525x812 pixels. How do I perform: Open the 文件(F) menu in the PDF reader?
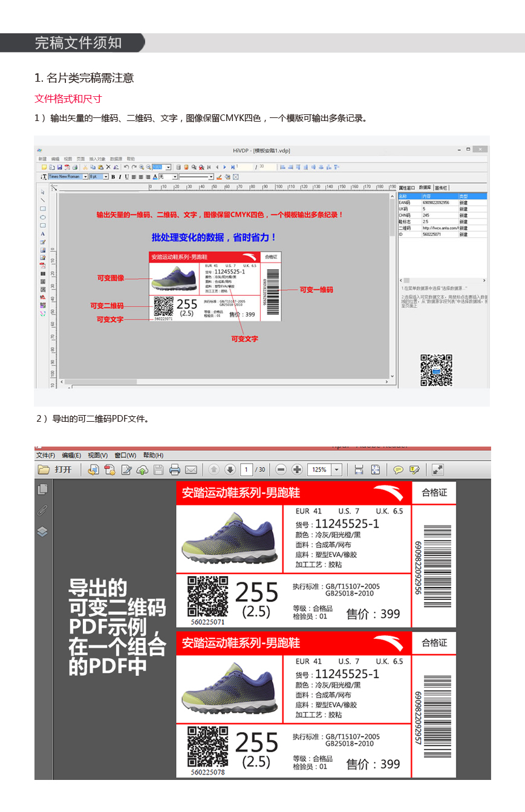point(45,456)
